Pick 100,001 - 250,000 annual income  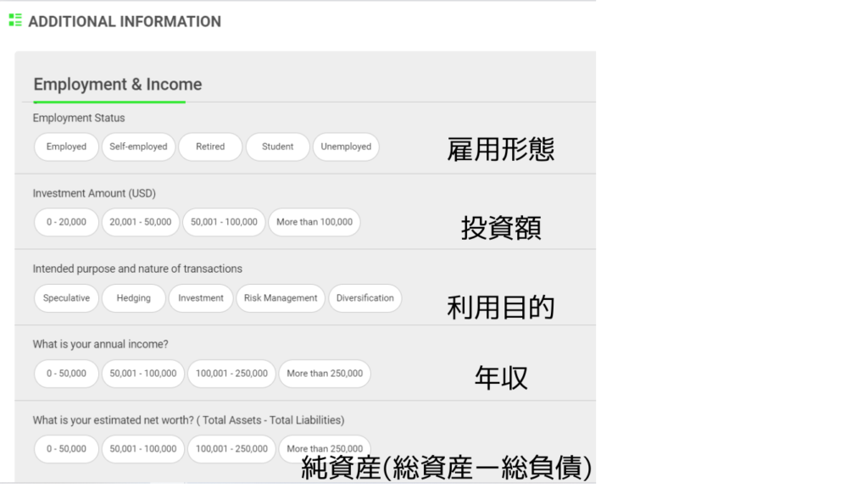coord(231,374)
